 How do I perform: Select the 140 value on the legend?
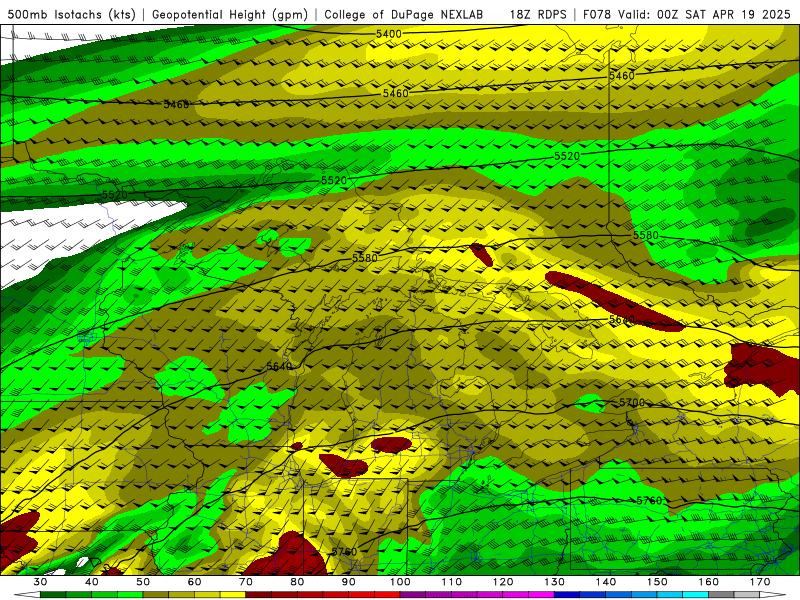pos(606,582)
